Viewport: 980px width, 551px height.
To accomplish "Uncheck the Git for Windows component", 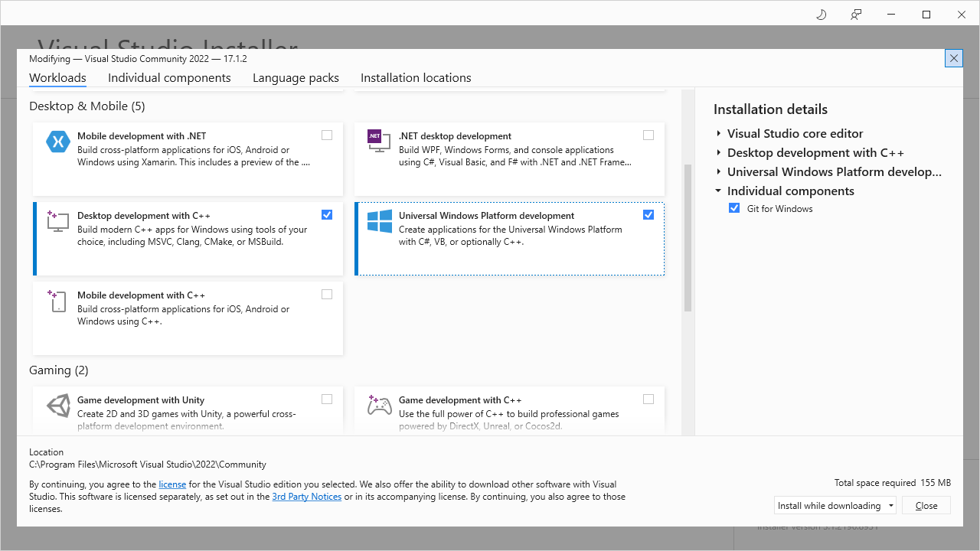I will click(x=734, y=208).
